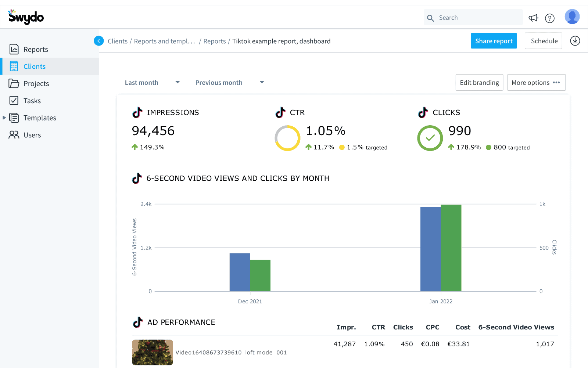Viewport: 588px width, 368px height.
Task: Click the Projects folder icon
Action: click(x=14, y=83)
